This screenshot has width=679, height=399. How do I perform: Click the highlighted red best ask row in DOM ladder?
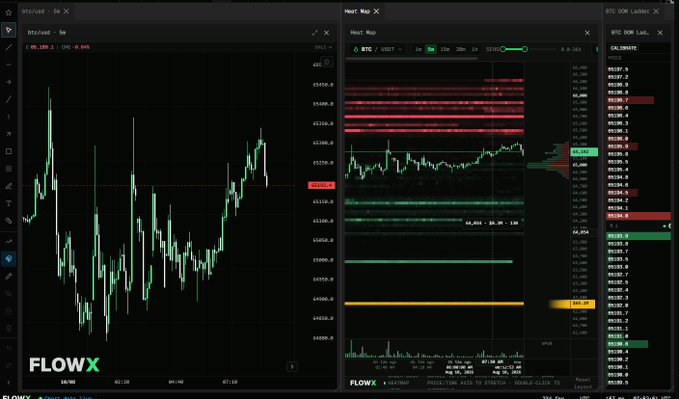point(639,216)
